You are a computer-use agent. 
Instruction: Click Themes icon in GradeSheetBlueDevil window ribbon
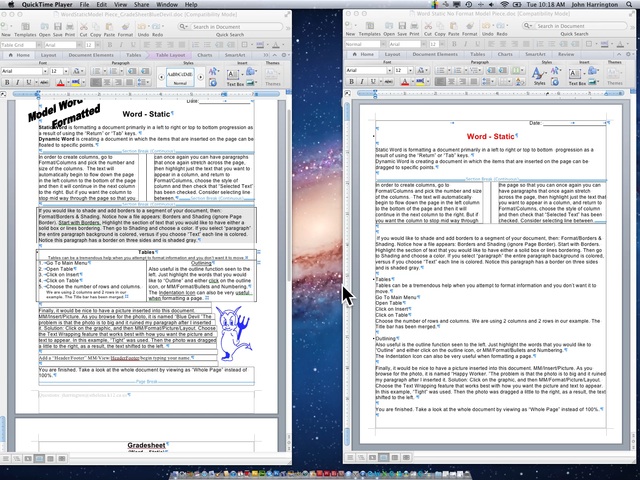click(x=272, y=74)
